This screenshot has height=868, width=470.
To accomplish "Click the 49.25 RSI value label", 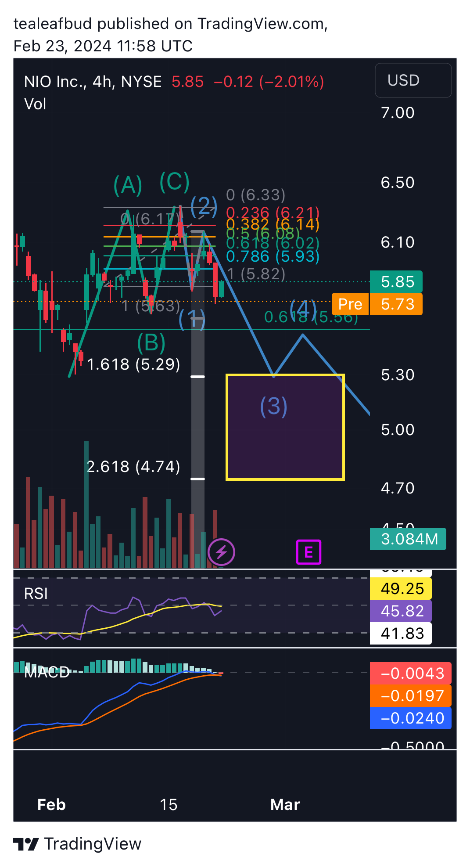I will coord(401,588).
